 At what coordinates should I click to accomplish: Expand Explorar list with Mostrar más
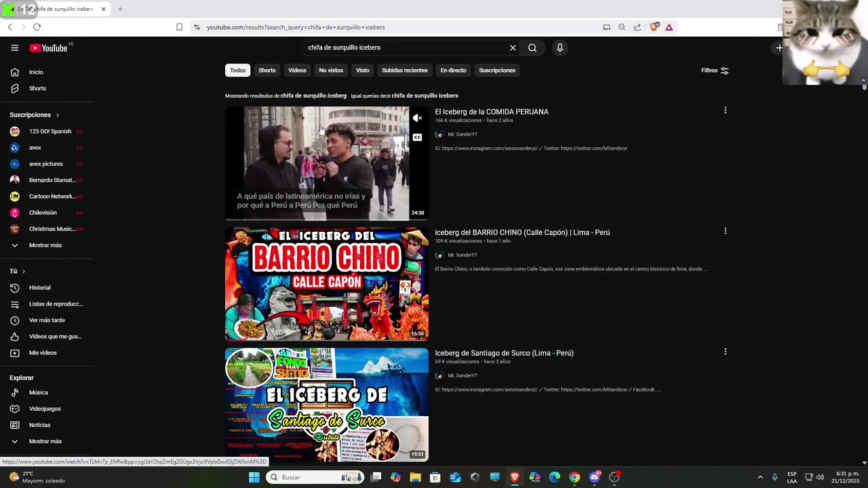[45, 441]
